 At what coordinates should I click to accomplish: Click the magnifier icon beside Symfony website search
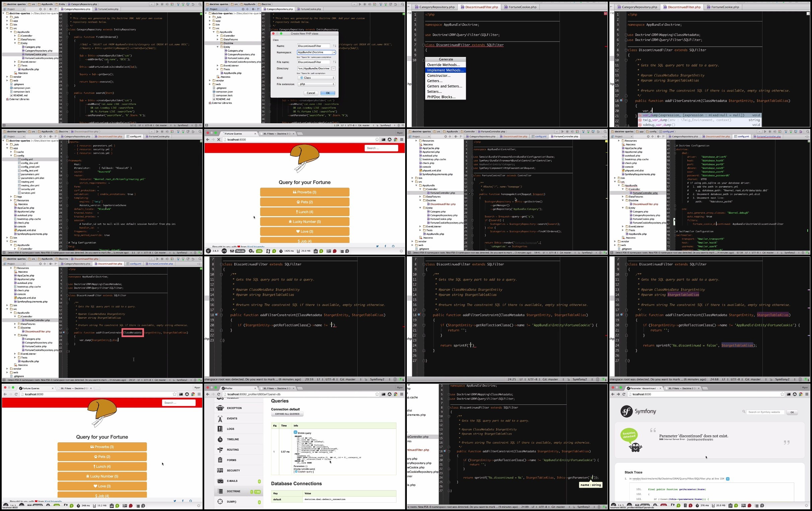click(744, 412)
